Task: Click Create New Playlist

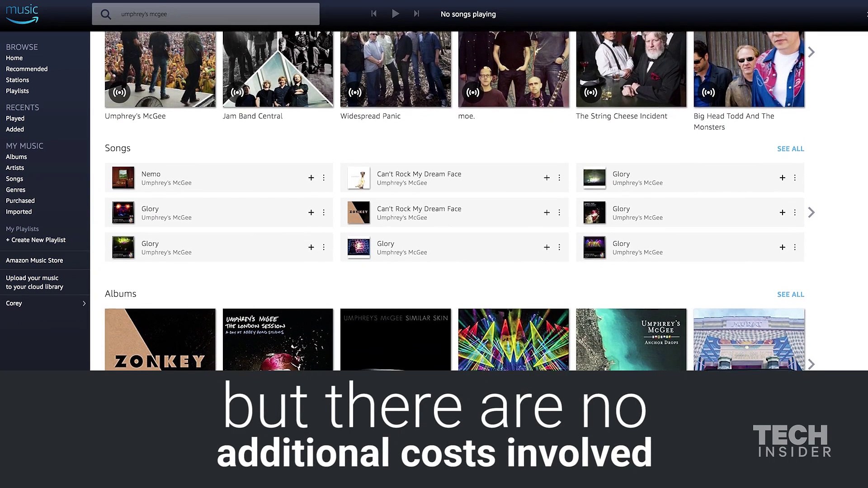Action: 36,240
